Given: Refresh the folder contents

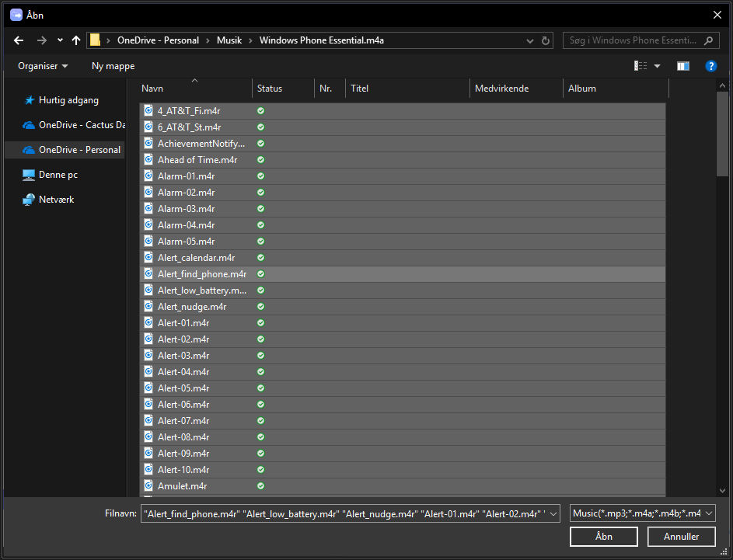Looking at the screenshot, I should 545,40.
